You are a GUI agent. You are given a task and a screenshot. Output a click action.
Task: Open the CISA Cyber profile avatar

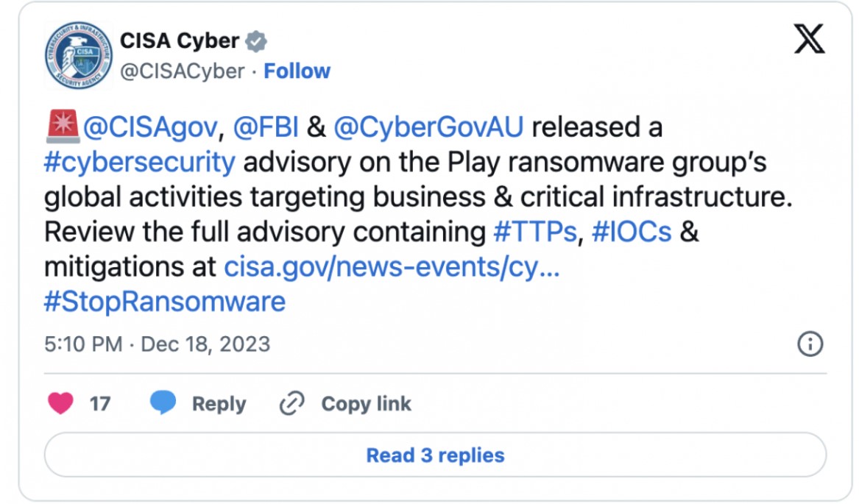(78, 55)
